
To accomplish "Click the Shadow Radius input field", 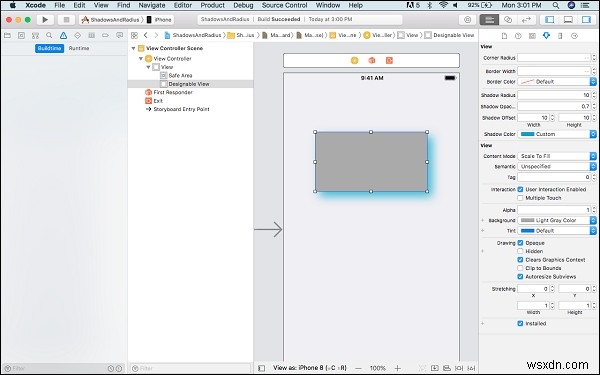I will click(x=554, y=95).
